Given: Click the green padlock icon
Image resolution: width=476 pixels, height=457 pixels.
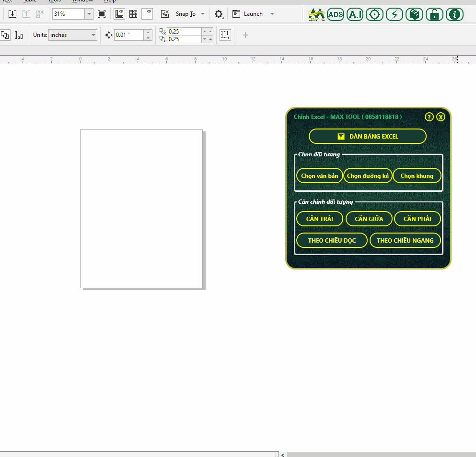Looking at the screenshot, I should (434, 14).
